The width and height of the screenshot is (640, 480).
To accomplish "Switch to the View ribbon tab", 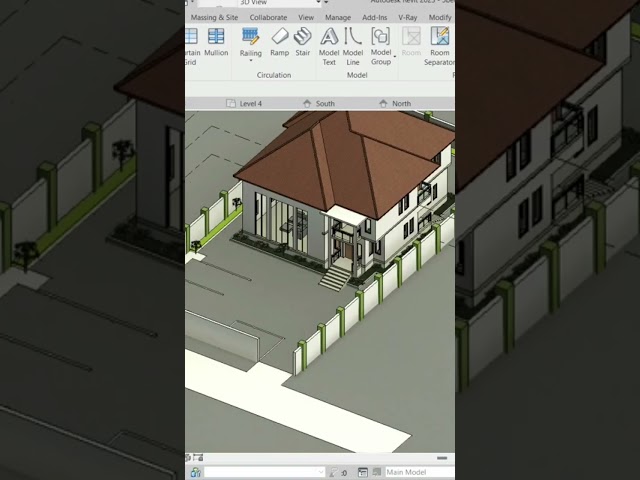I will click(306, 18).
